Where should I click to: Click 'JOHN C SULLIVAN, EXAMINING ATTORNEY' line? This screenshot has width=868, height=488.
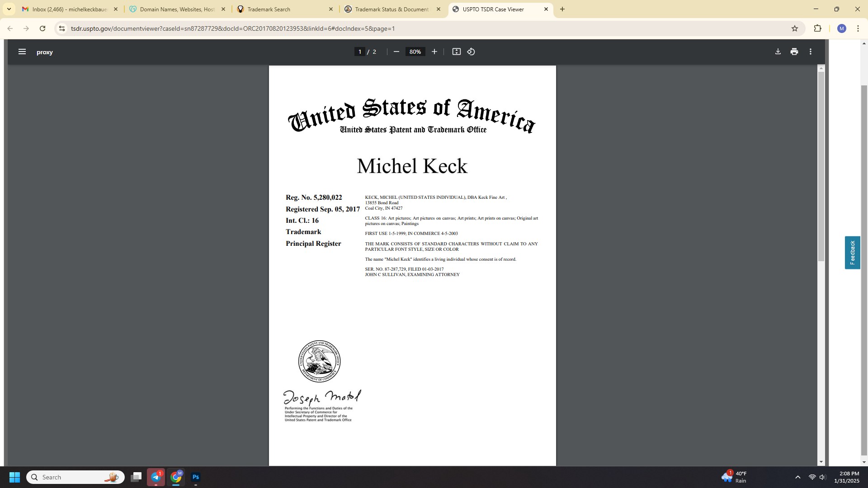(412, 275)
